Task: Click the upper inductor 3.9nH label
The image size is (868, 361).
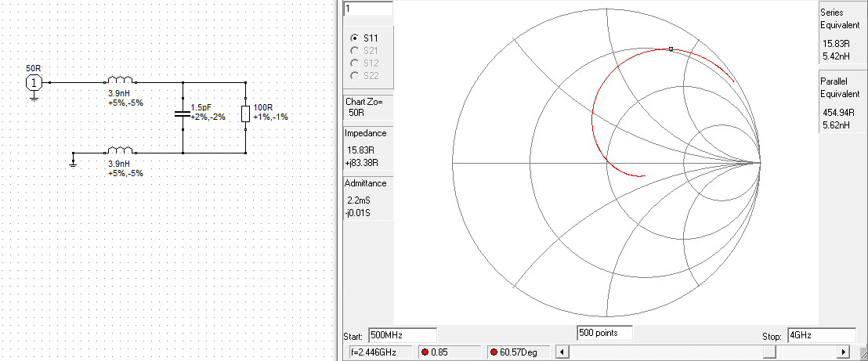Action: [x=119, y=94]
